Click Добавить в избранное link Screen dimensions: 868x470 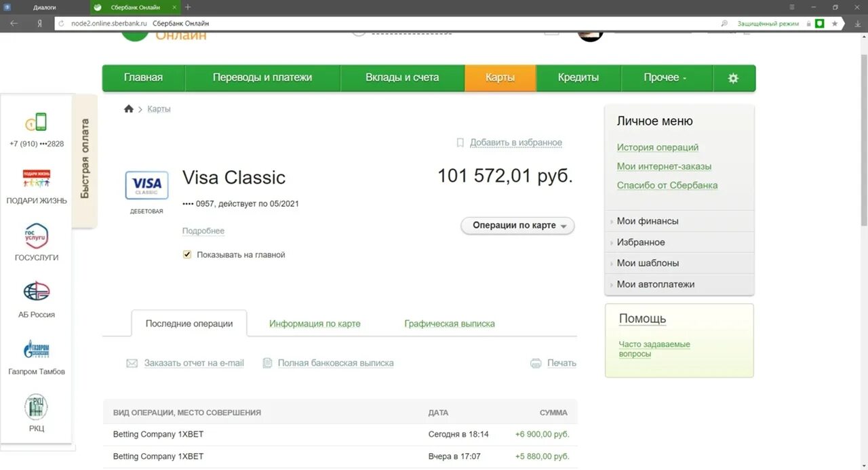516,142
